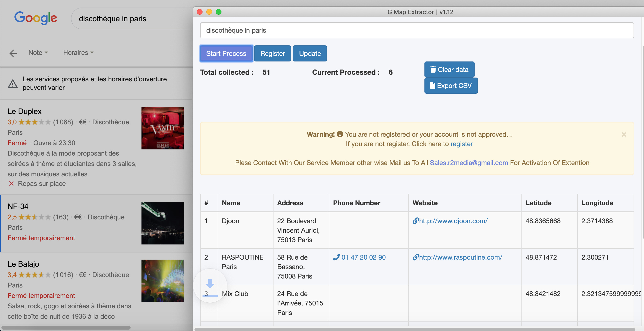Click the extractor window horizontal scrollbar
The image size is (644, 331).
coord(415,329)
